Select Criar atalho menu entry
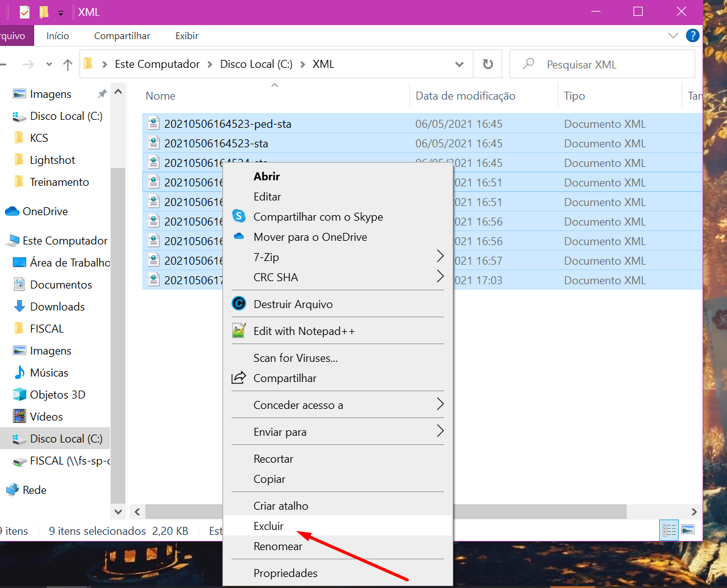 (281, 506)
